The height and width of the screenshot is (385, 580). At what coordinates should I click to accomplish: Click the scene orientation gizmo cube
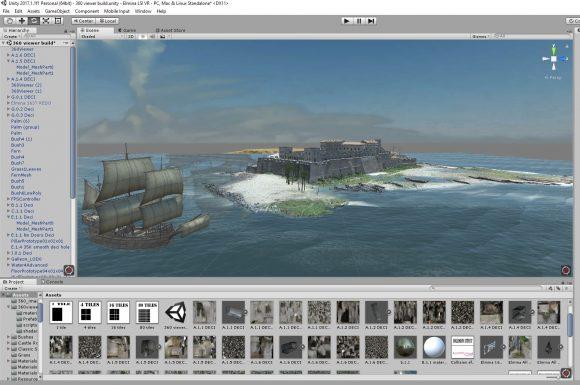coord(554,59)
